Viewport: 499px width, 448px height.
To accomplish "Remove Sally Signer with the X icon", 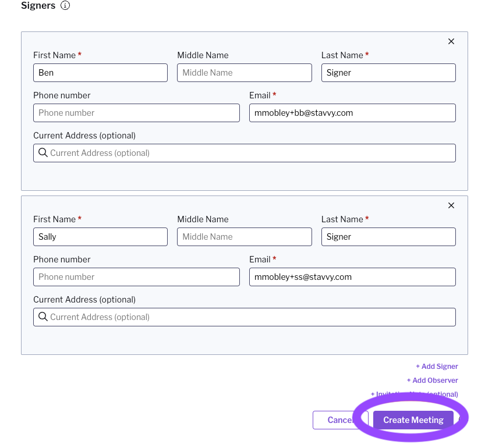I will pyautogui.click(x=451, y=205).
